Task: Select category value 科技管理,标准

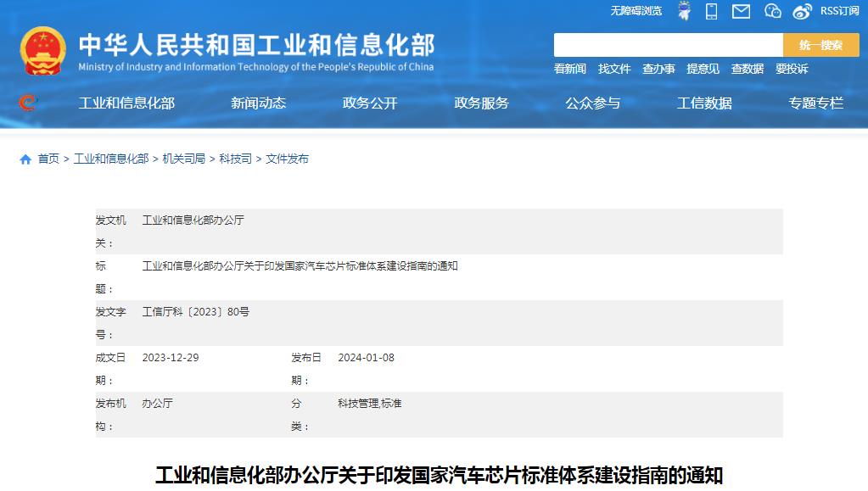Action: tap(370, 404)
